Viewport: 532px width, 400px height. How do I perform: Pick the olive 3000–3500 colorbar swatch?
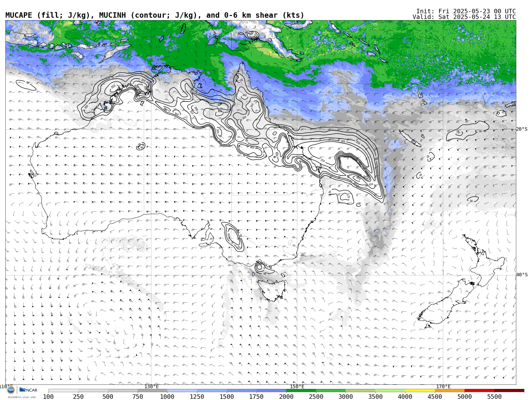361,391
